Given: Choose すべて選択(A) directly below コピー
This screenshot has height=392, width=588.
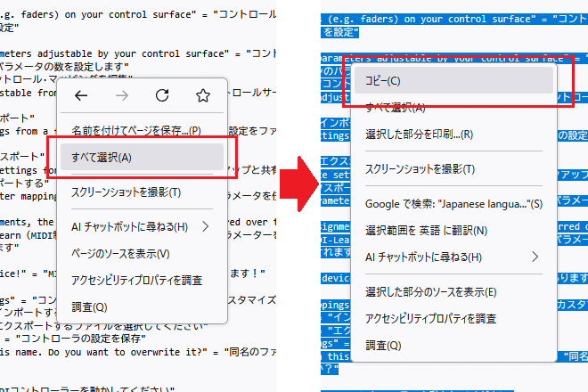Looking at the screenshot, I should (x=395, y=107).
